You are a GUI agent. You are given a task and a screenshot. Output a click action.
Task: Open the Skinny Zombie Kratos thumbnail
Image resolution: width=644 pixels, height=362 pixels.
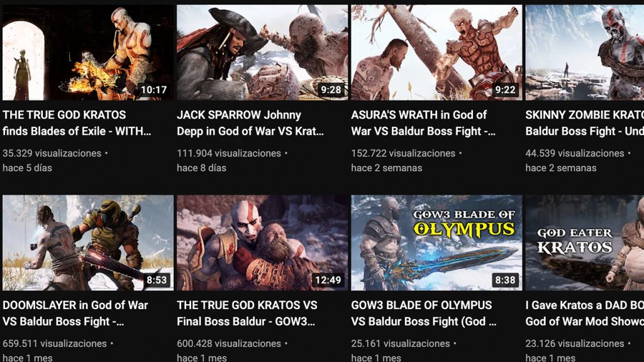[x=585, y=53]
